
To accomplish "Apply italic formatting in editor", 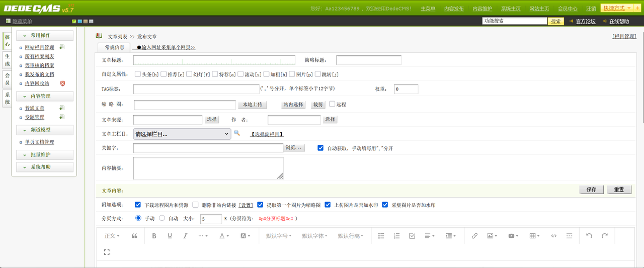I will [185, 236].
